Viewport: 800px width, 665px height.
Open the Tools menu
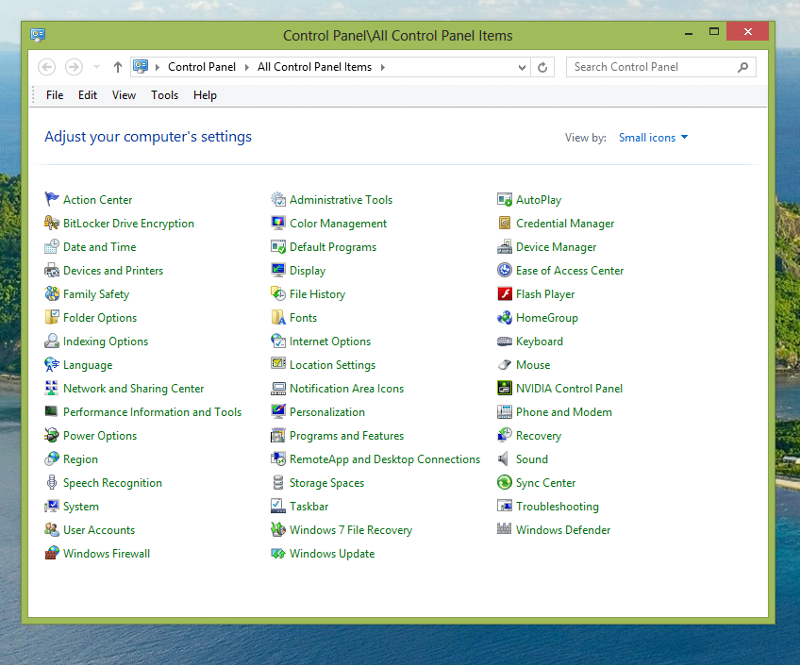coord(164,95)
